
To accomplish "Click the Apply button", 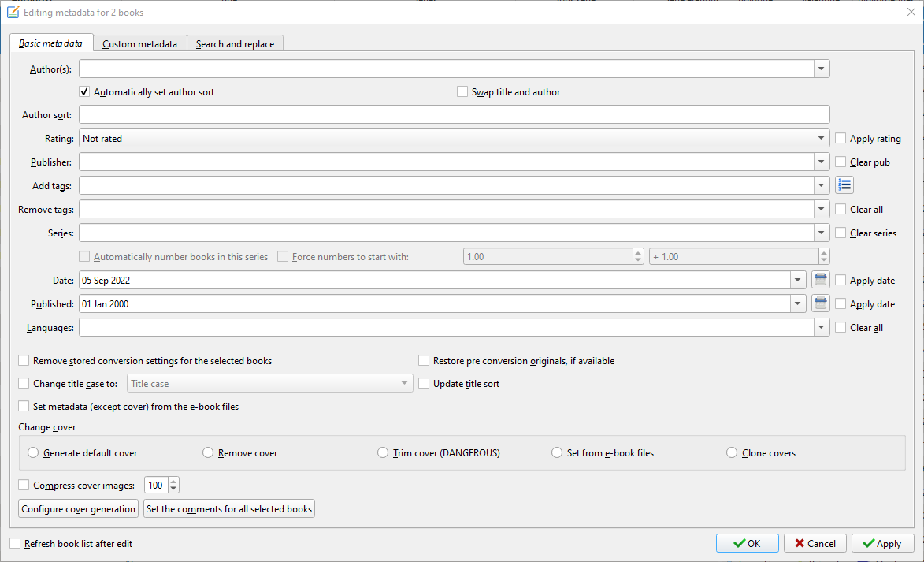I will click(883, 543).
